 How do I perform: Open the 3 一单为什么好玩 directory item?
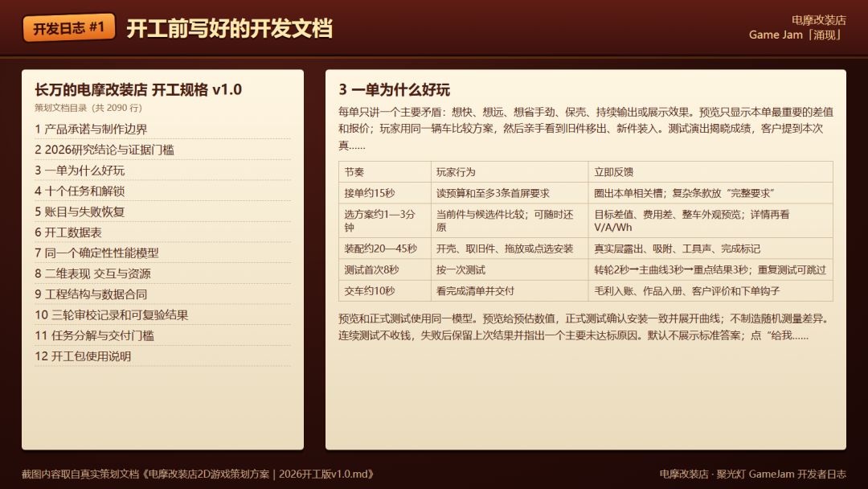162,170
